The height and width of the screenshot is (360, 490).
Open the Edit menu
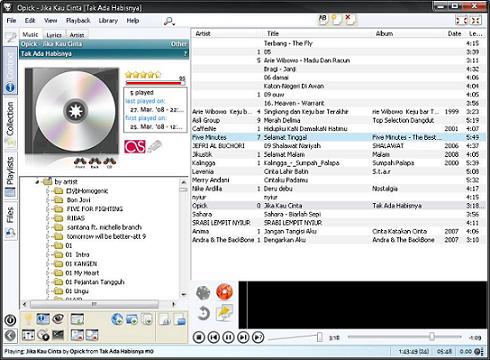pyautogui.click(x=30, y=21)
